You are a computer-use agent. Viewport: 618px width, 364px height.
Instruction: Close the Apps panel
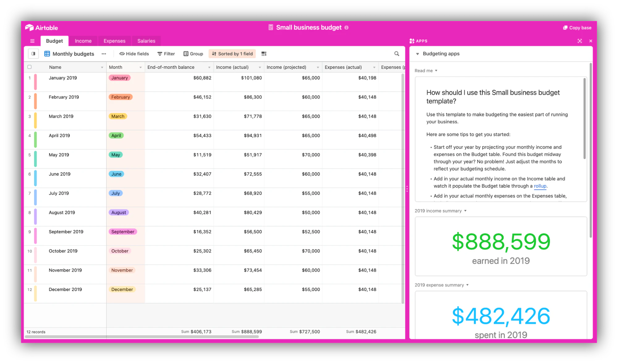point(590,41)
